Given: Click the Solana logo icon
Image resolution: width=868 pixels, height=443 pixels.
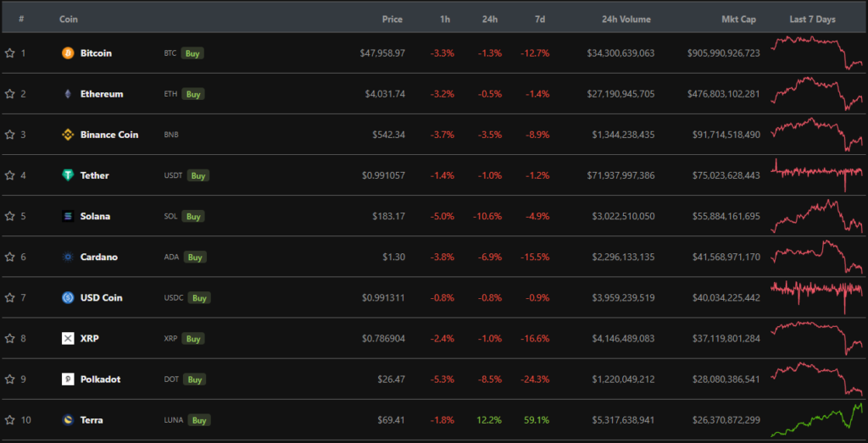Looking at the screenshot, I should [68, 216].
